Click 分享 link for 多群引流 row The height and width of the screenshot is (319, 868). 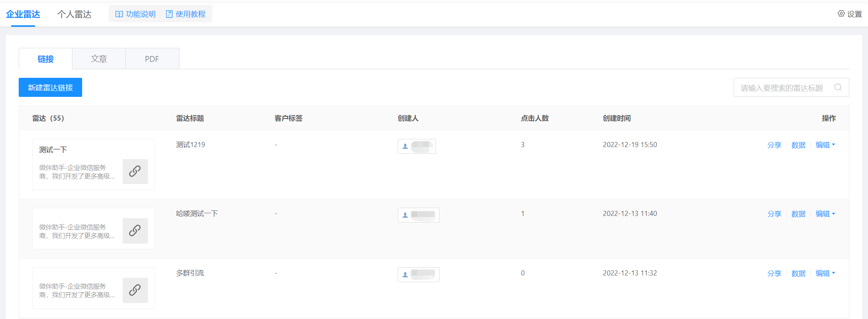774,273
